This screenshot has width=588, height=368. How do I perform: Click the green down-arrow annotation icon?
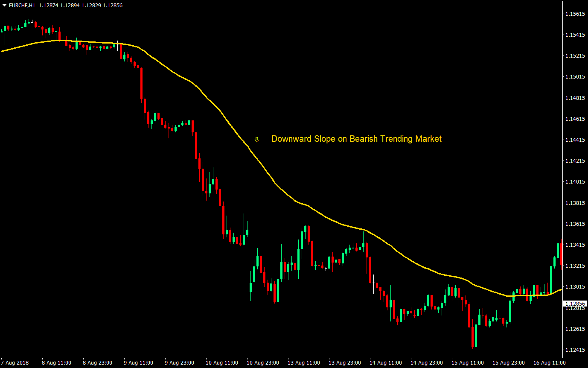point(257,139)
